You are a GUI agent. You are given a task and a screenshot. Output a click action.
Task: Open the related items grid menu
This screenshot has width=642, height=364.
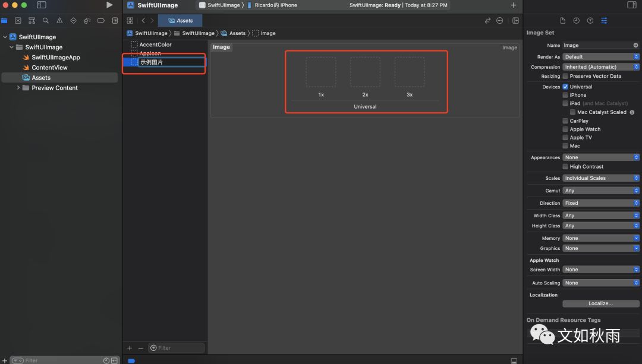130,20
